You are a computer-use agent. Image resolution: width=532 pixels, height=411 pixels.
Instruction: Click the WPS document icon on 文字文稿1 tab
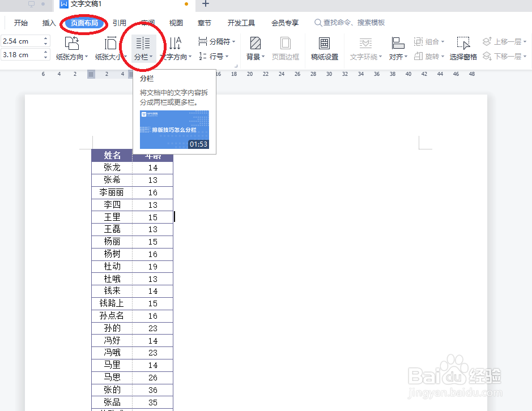[63, 4]
